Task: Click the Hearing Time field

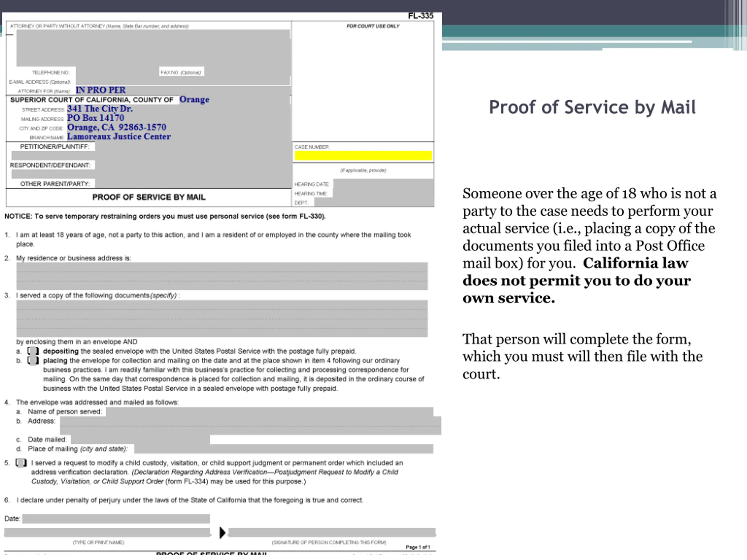Action: [x=383, y=193]
